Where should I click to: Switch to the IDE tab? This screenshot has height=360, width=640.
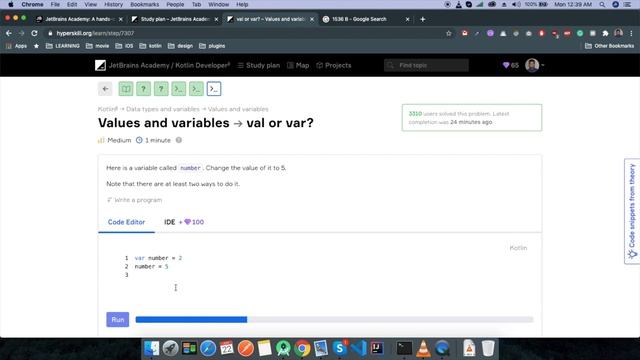[x=184, y=222]
